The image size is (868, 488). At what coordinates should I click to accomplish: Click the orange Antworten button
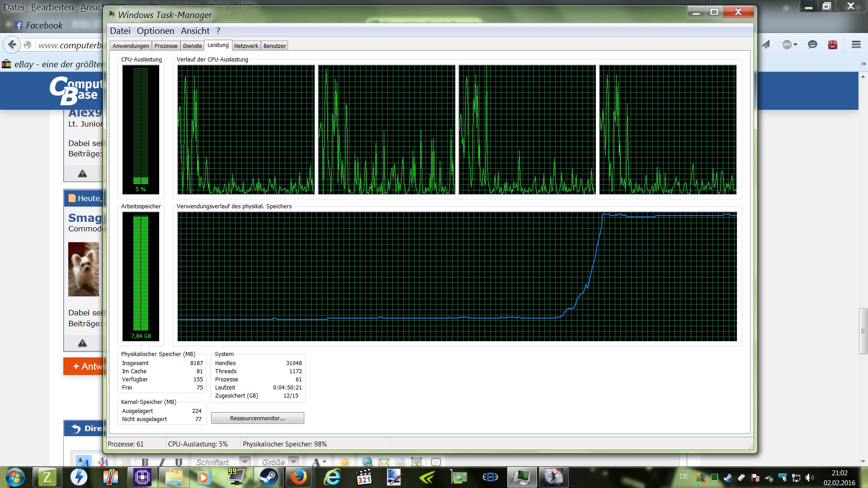pyautogui.click(x=84, y=366)
